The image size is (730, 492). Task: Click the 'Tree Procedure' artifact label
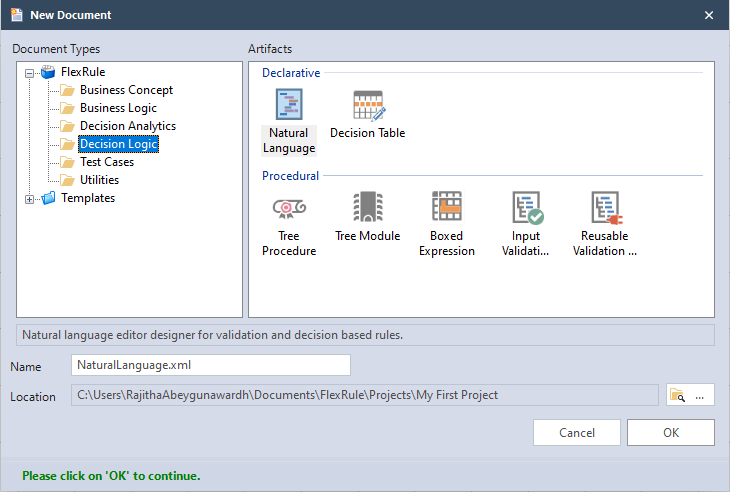coord(289,243)
